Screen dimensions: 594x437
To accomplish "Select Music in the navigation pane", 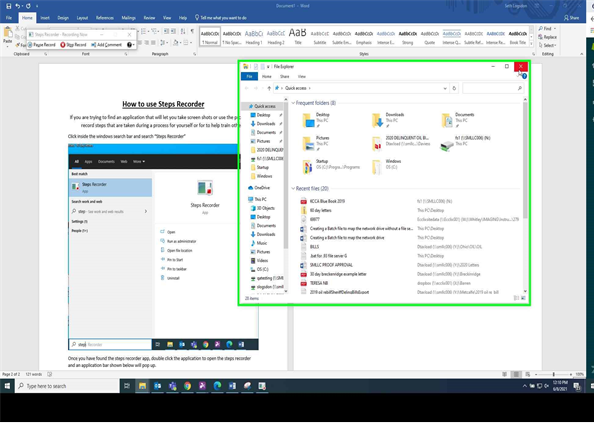I will click(259, 243).
